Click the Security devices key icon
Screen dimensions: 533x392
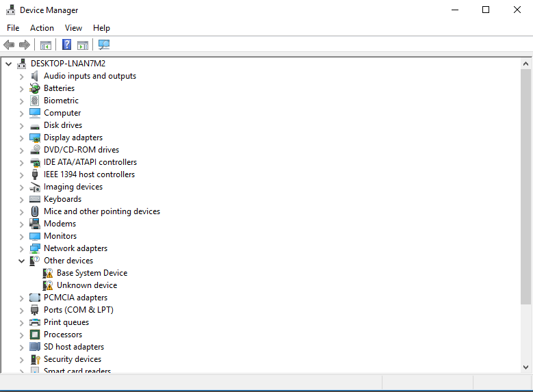click(35, 359)
